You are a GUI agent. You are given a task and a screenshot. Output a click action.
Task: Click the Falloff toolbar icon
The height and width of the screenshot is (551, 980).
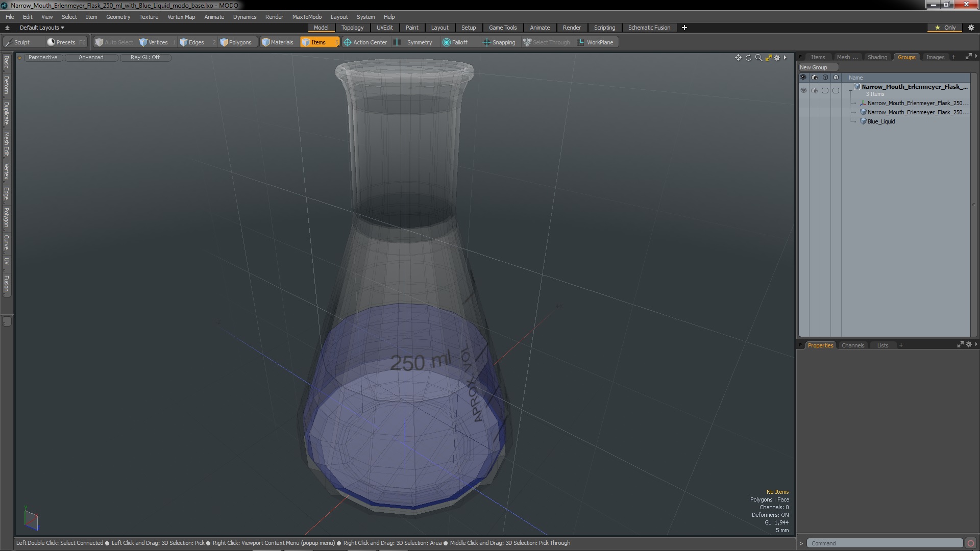(455, 42)
